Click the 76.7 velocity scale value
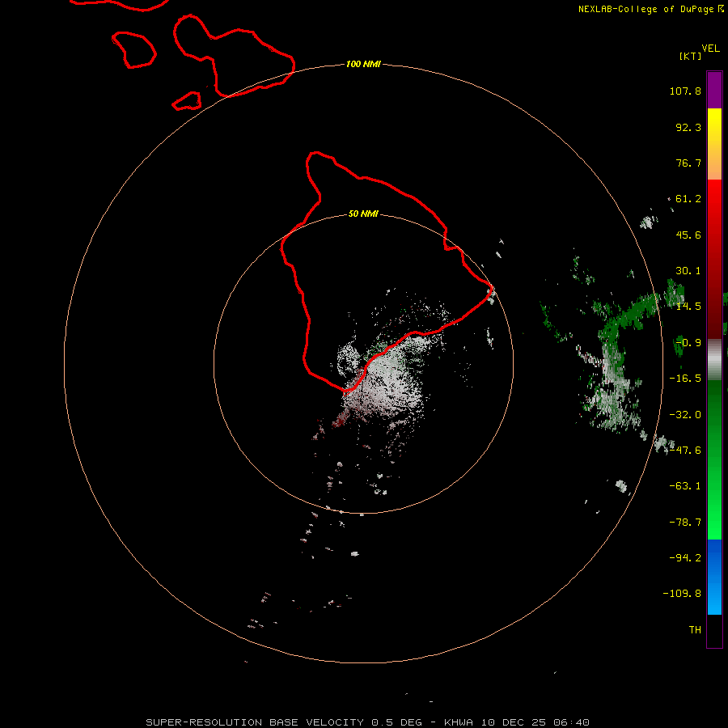 click(x=688, y=163)
